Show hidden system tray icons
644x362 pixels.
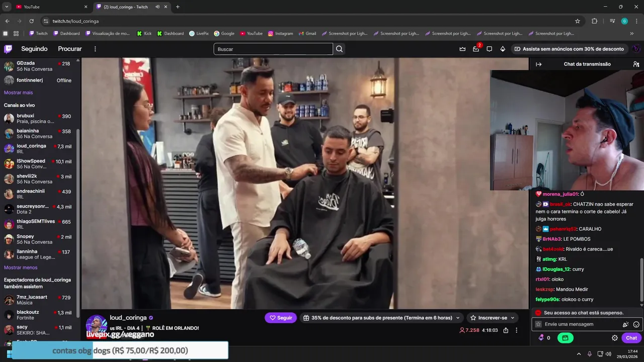[x=579, y=354]
